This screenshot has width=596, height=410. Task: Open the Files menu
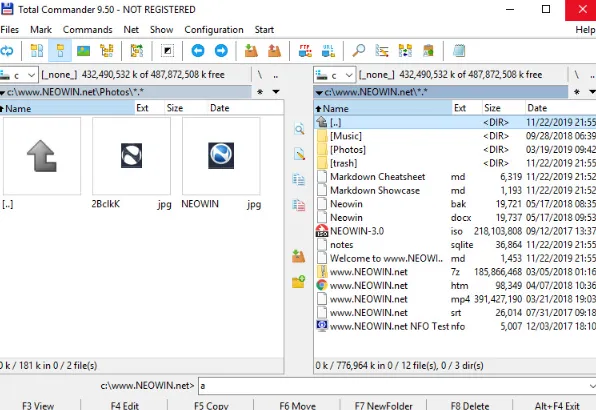point(10,30)
